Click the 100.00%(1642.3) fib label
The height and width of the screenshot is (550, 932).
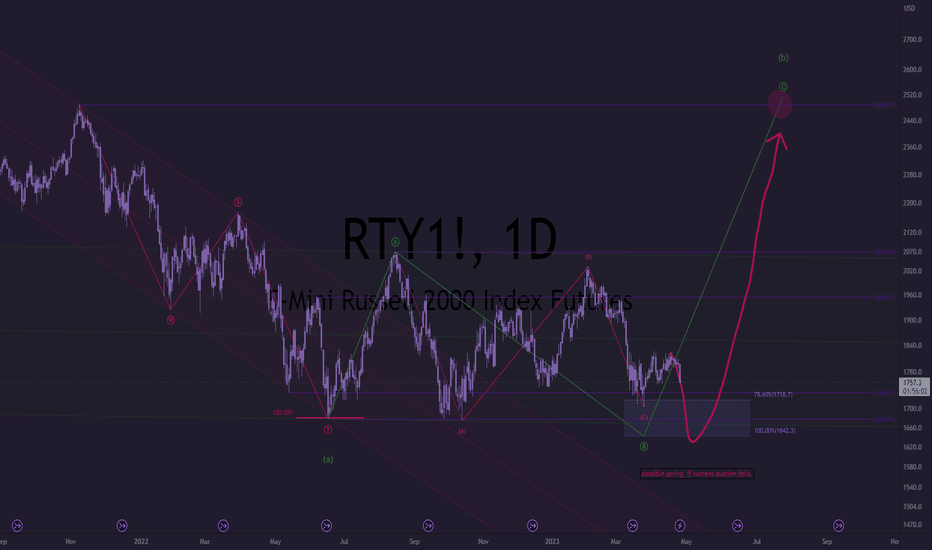[774, 430]
